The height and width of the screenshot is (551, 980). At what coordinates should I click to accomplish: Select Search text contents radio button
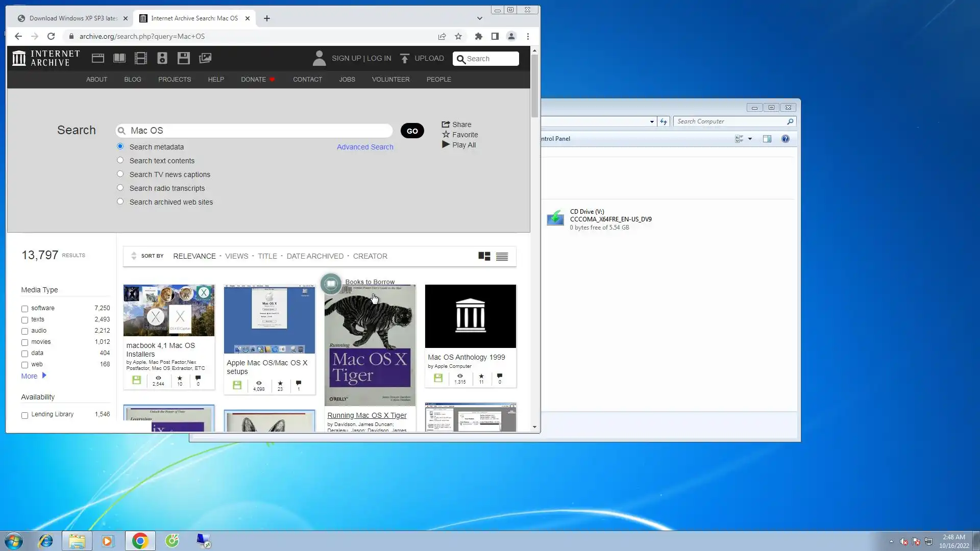tap(120, 160)
